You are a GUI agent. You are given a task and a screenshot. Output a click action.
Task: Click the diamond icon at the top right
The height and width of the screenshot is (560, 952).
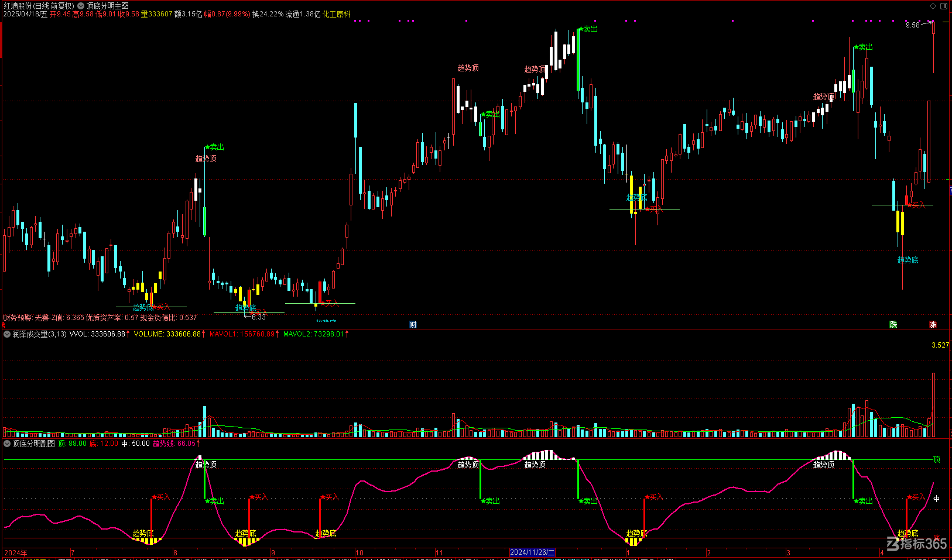click(933, 6)
